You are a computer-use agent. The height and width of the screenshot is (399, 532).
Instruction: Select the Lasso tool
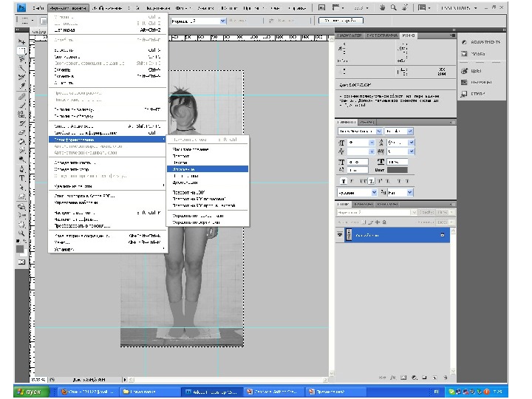21,60
